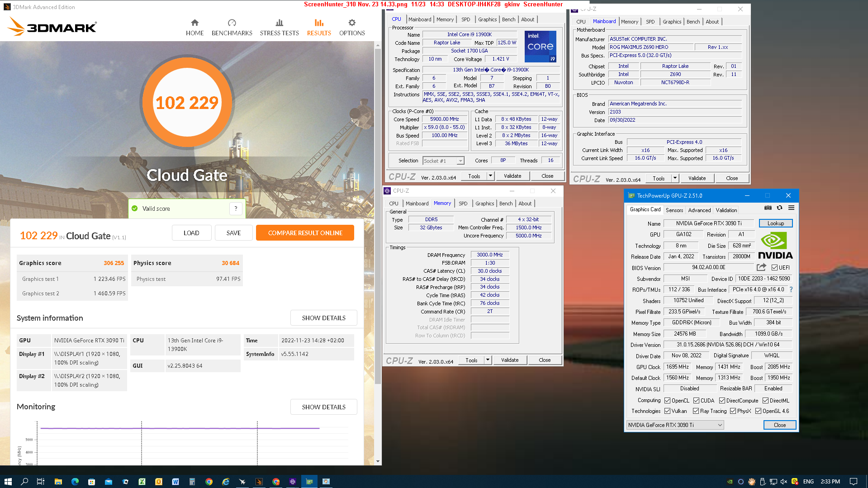Toggle Vulkan checkbox in GPU-Z

point(667,411)
